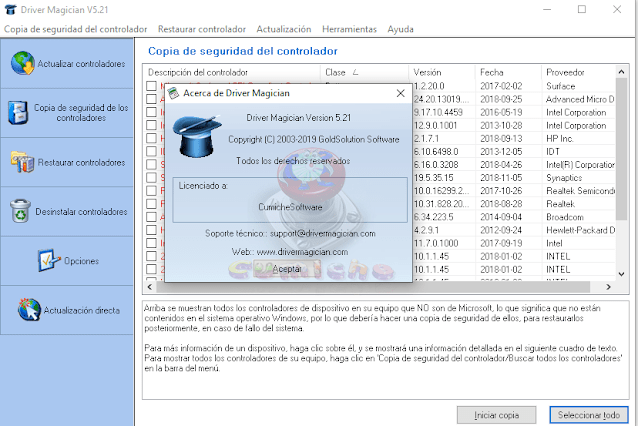Click the CumicheSoftware licensee text
Viewport: 638px width, 426px height.
click(x=290, y=207)
